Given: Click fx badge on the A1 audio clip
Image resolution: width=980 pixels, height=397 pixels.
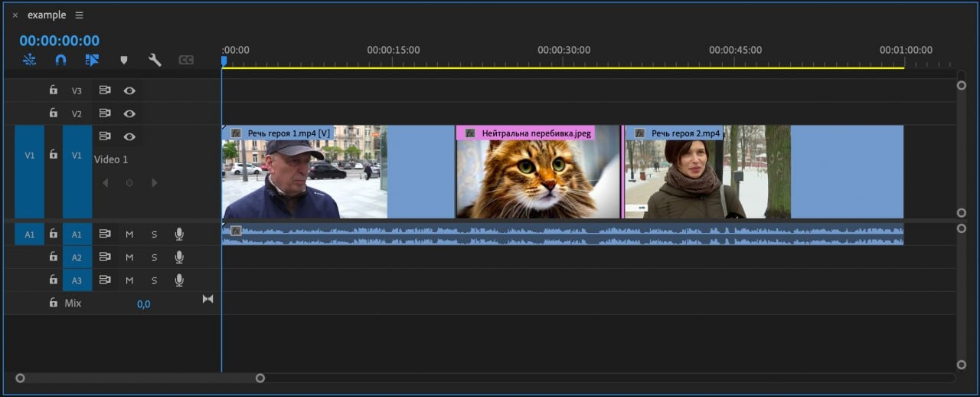Looking at the screenshot, I should 237,230.
